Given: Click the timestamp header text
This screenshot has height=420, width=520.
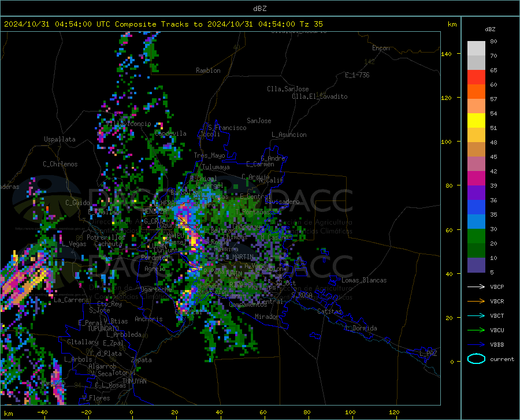Looking at the screenshot, I should pos(163,24).
